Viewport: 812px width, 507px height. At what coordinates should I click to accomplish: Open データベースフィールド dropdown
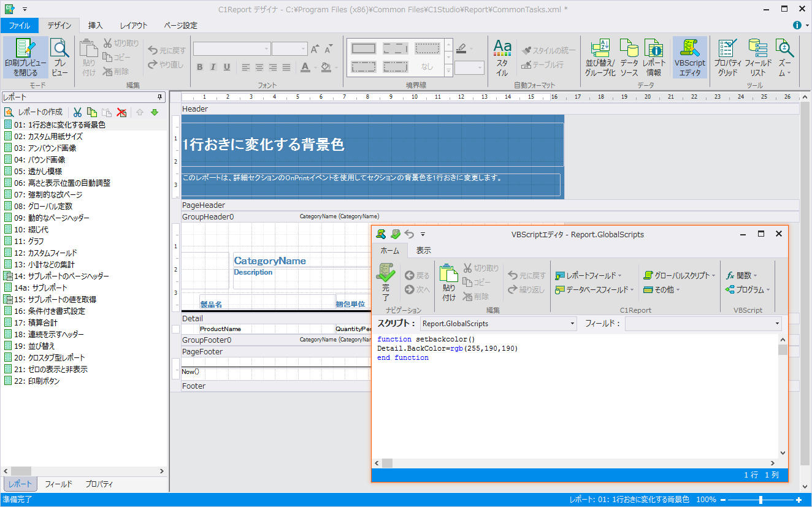595,289
